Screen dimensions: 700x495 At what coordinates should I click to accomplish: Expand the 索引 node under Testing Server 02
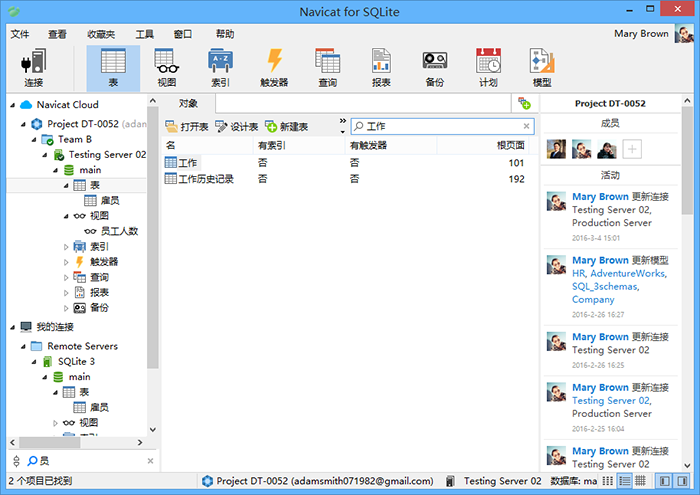tap(66, 246)
